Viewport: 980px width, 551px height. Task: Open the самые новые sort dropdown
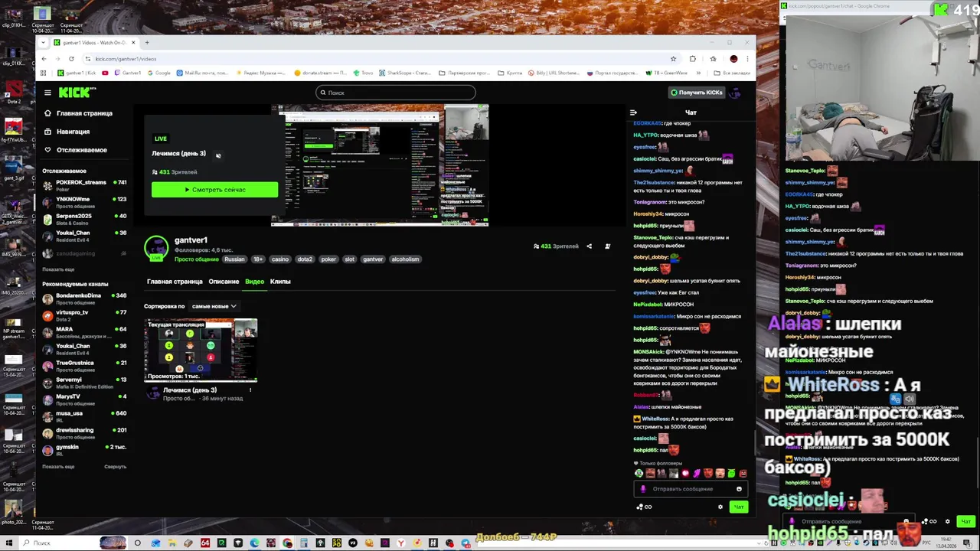(x=214, y=306)
